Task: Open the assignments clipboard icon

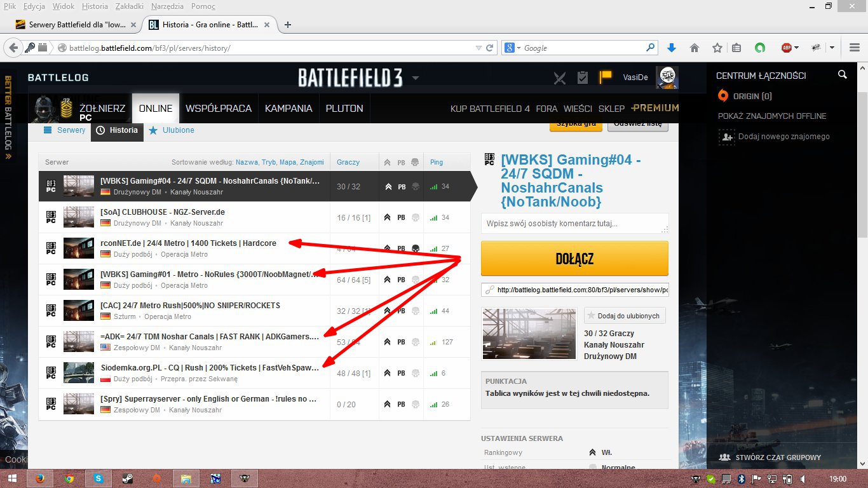Action: [x=583, y=78]
